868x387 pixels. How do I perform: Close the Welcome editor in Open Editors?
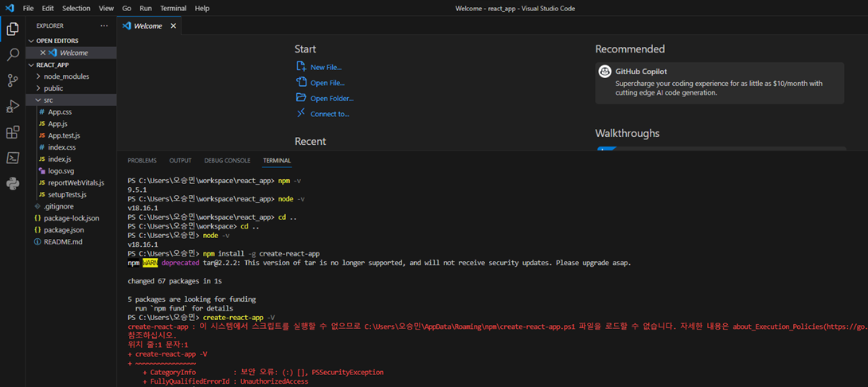(x=43, y=53)
